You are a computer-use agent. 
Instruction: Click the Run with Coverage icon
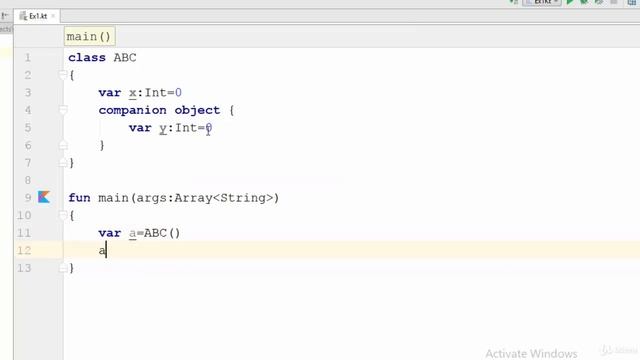point(599,2)
